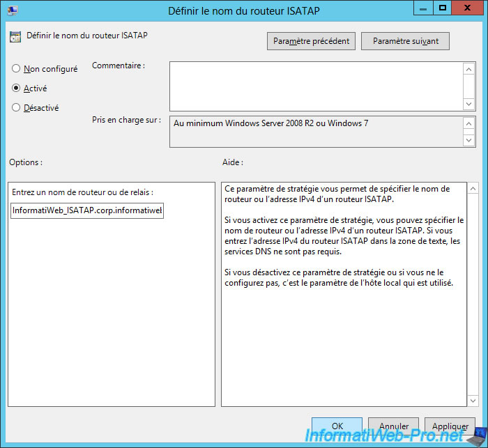Go to Paramètre suivant
Image resolution: width=488 pixels, height=448 pixels.
pyautogui.click(x=405, y=41)
